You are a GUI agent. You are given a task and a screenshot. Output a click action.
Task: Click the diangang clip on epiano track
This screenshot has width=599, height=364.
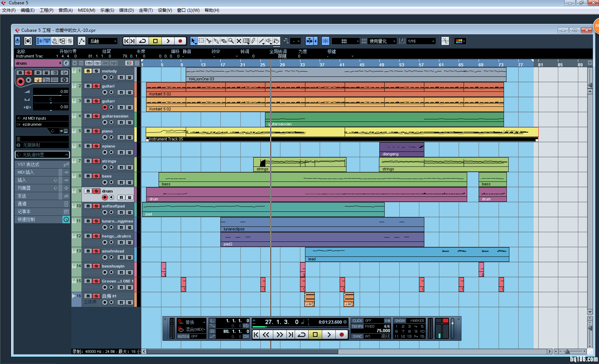tap(401, 149)
